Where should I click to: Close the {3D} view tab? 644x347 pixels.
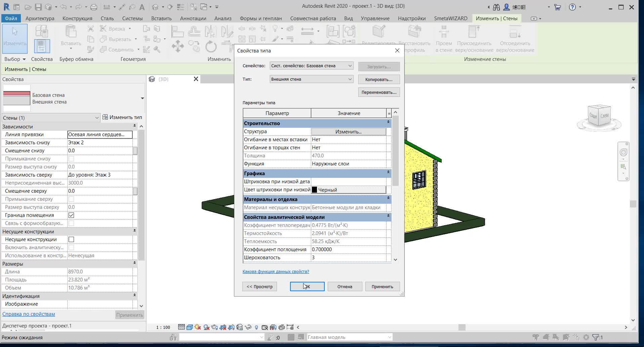click(196, 79)
